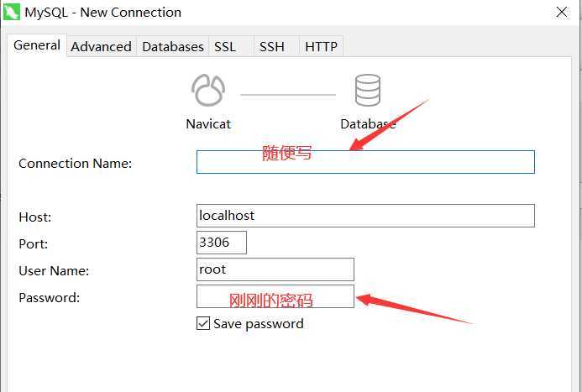The height and width of the screenshot is (392, 582).
Task: Click the Database cylinder icon
Action: (368, 90)
